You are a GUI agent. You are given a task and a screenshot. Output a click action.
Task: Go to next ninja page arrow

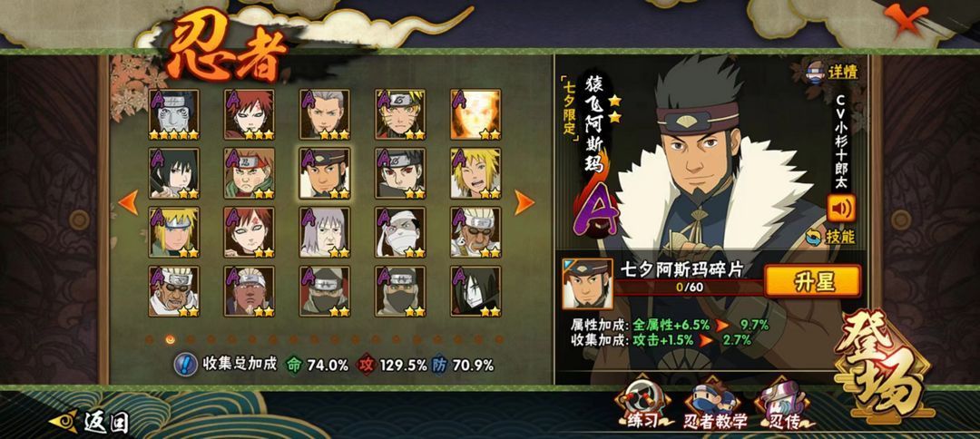click(x=524, y=202)
